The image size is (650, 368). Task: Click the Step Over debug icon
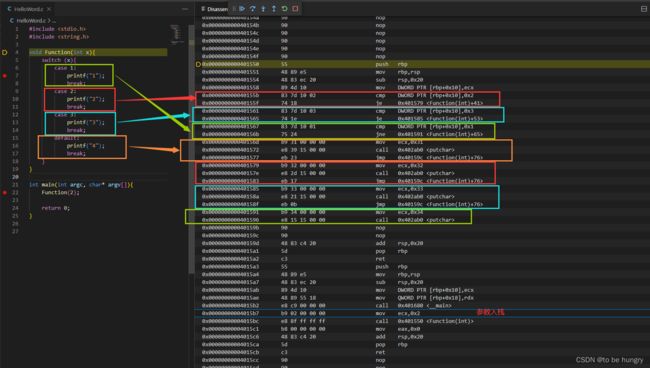252,8
